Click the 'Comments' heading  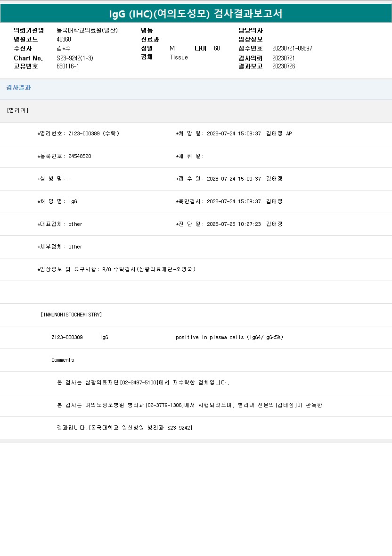click(x=63, y=360)
